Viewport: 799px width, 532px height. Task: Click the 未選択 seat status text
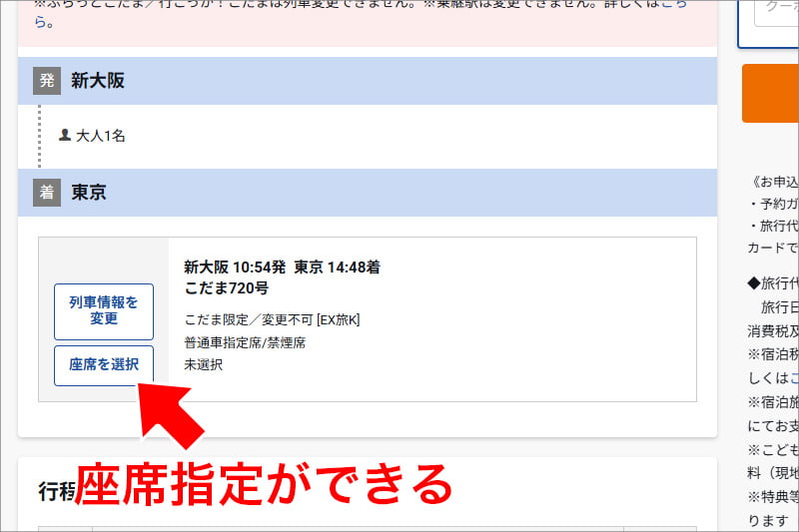[204, 364]
